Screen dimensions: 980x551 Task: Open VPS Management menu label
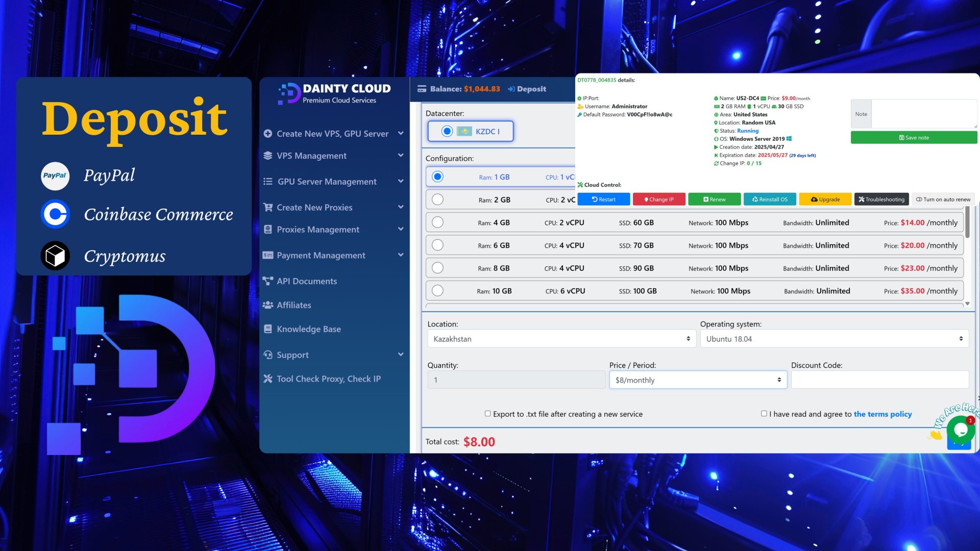[x=311, y=156]
